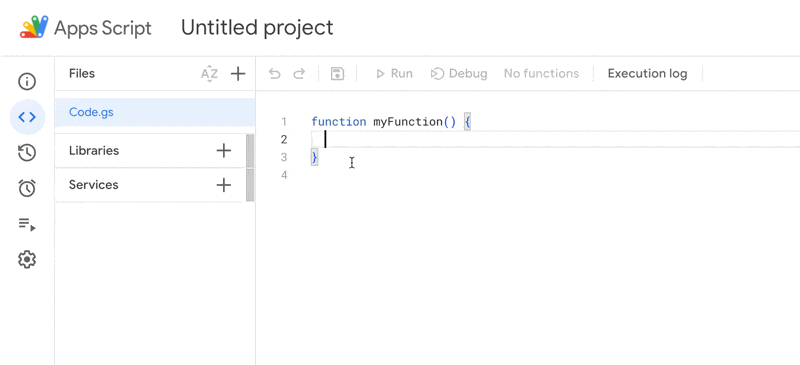Run the script with Run button
Image resolution: width=800 pixels, height=365 pixels.
click(394, 74)
